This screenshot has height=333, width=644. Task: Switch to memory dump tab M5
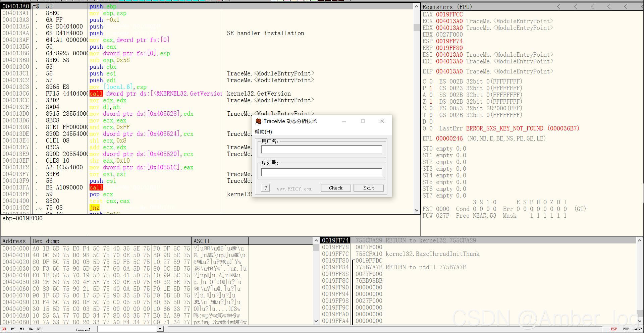coord(39,329)
